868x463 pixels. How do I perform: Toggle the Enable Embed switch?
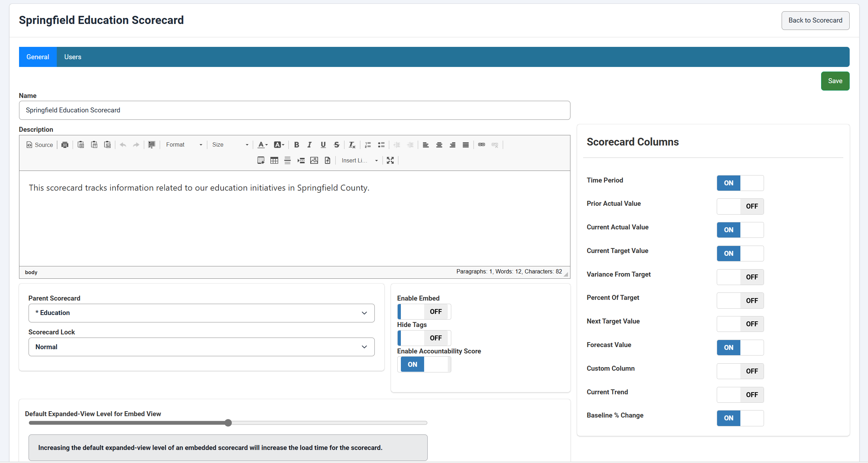tap(424, 312)
